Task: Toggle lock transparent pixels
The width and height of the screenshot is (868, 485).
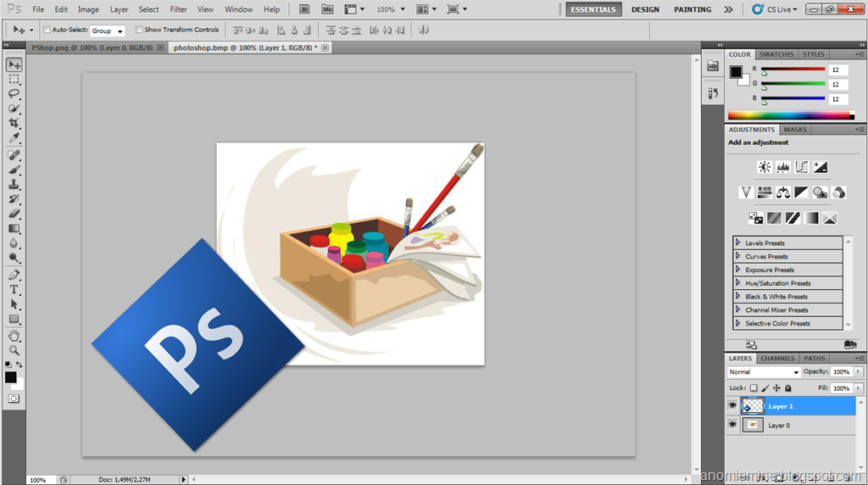Action: (754, 388)
